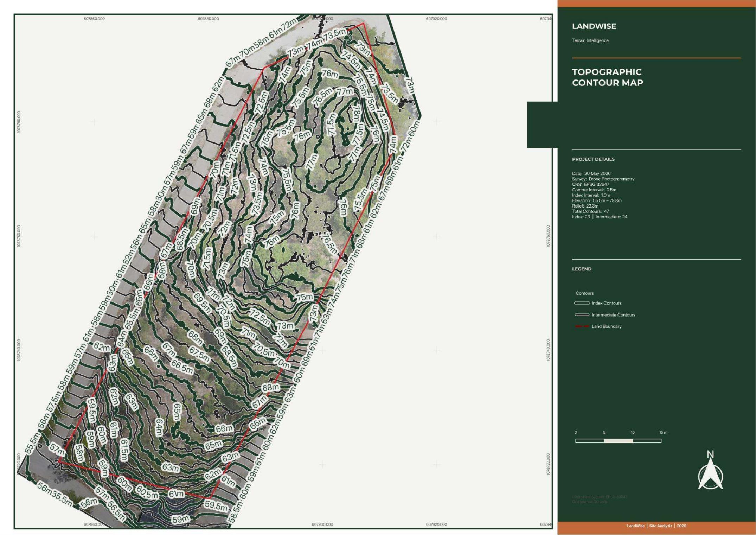Click the 78m contour label at summit
This screenshot has width=756, height=535.
(356, 113)
